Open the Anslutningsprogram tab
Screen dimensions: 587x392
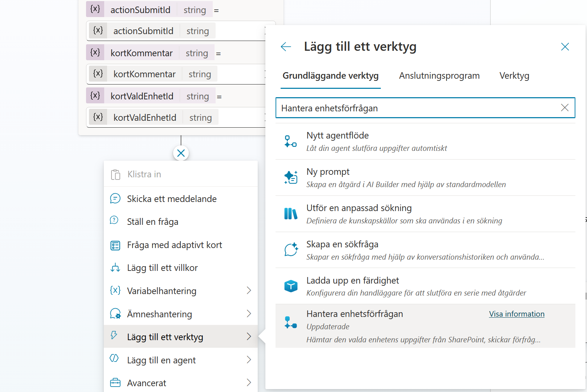coord(439,76)
